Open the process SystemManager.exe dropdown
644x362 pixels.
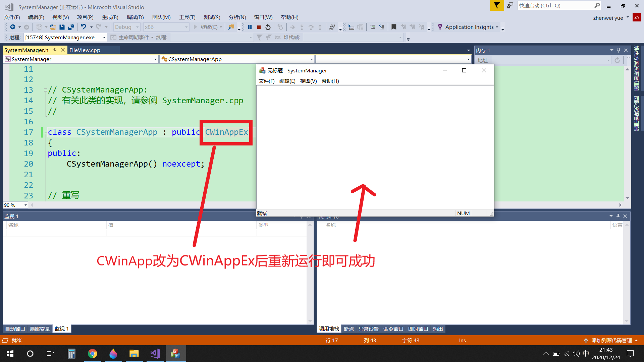click(104, 38)
